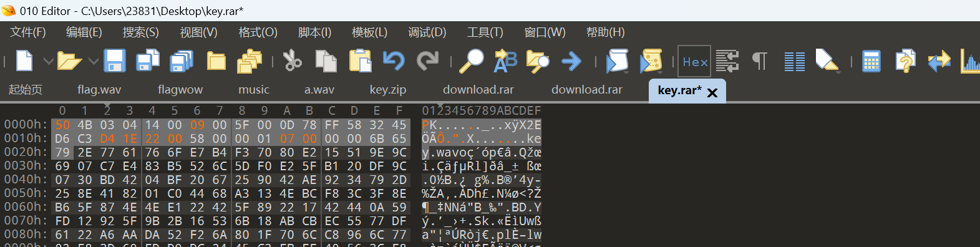Open Find with the magnifier icon
Viewport: 980px width, 247px height.
471,61
